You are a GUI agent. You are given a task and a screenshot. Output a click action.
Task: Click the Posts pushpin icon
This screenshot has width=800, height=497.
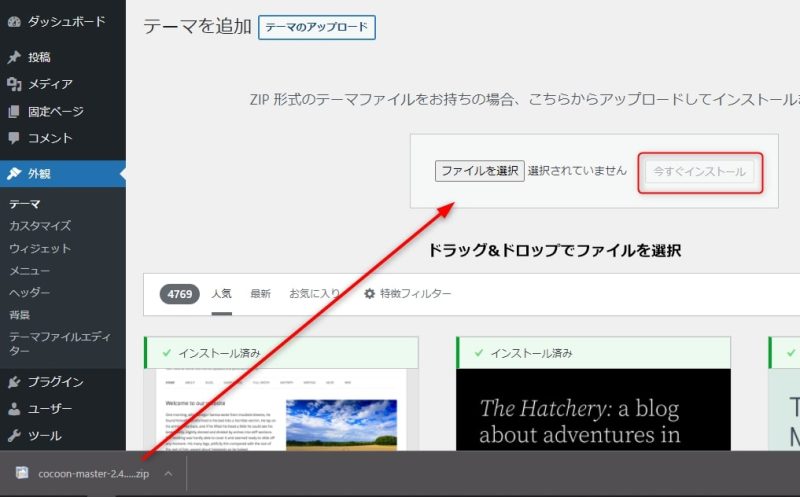[14, 58]
